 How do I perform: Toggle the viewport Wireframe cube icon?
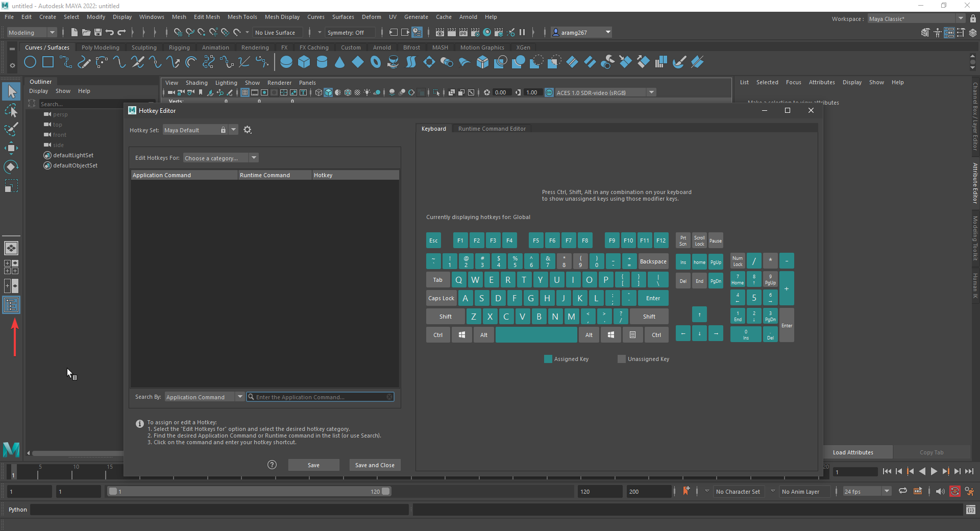[318, 92]
